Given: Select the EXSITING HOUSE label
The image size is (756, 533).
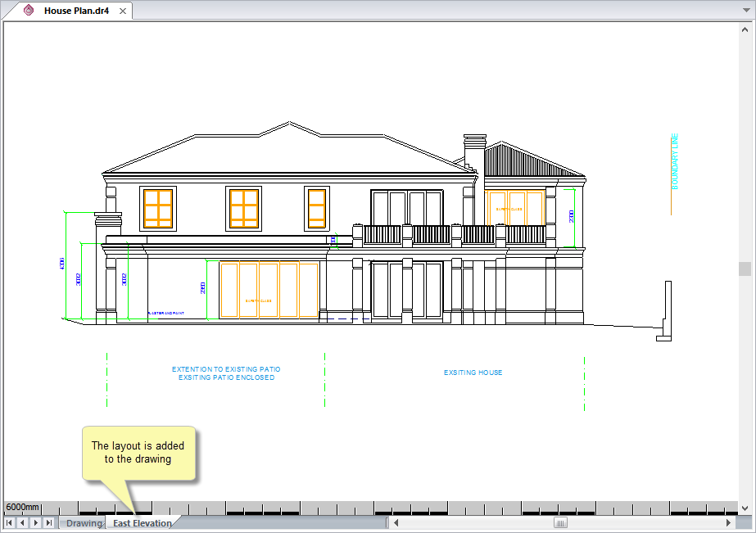Looking at the screenshot, I should click(x=473, y=373).
